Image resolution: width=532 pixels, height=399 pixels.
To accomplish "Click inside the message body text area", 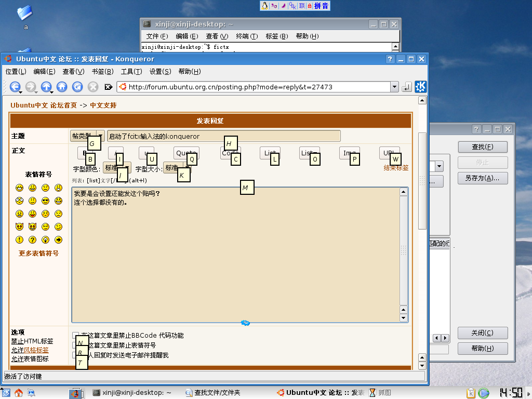I will point(236,255).
